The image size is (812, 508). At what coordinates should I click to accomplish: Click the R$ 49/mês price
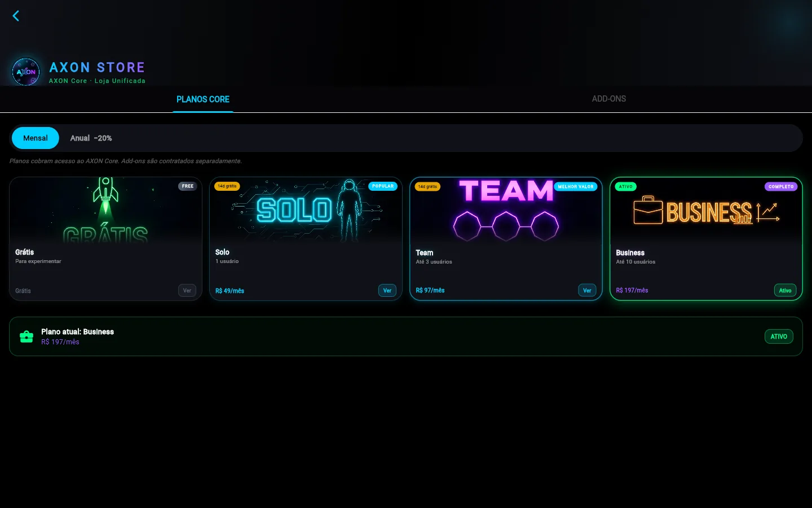click(x=230, y=291)
